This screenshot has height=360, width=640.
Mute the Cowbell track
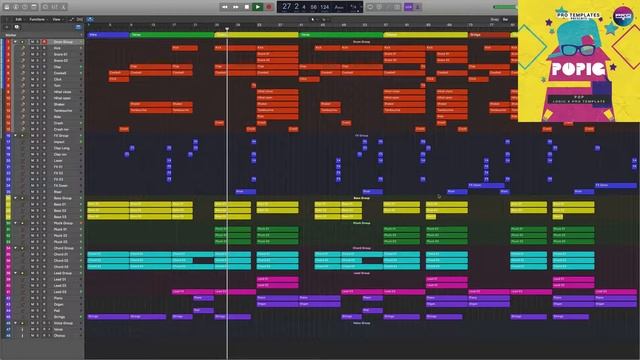click(x=32, y=73)
